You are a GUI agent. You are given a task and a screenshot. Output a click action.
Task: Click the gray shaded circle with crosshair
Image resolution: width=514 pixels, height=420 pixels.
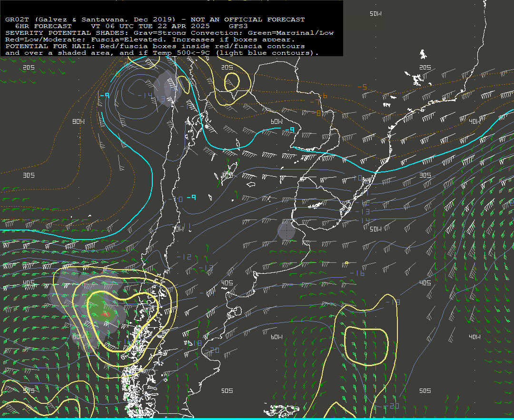(287, 230)
